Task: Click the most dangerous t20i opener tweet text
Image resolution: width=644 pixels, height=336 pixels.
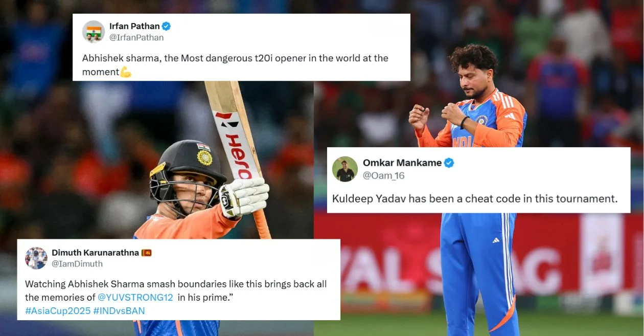Action: click(x=235, y=65)
